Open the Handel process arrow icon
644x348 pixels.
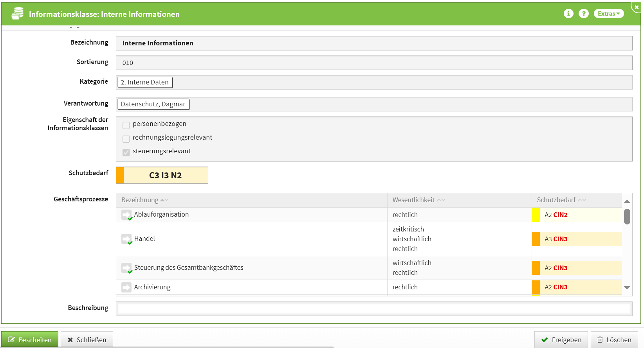pyautogui.click(x=126, y=239)
